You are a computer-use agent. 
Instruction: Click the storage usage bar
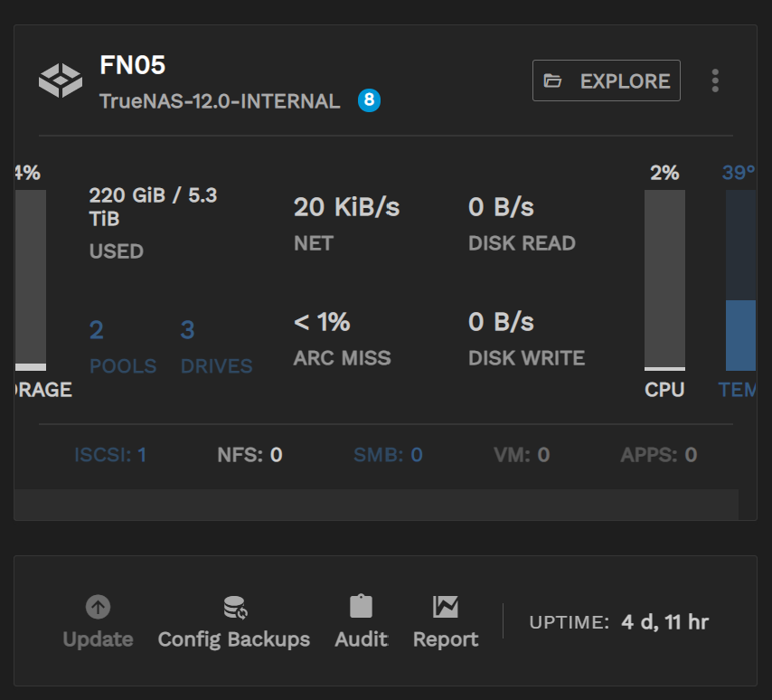pyautogui.click(x=31, y=279)
